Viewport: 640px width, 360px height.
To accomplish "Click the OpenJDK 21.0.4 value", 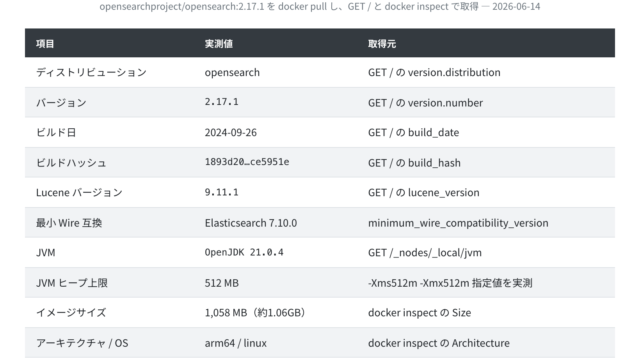I will click(x=244, y=253).
